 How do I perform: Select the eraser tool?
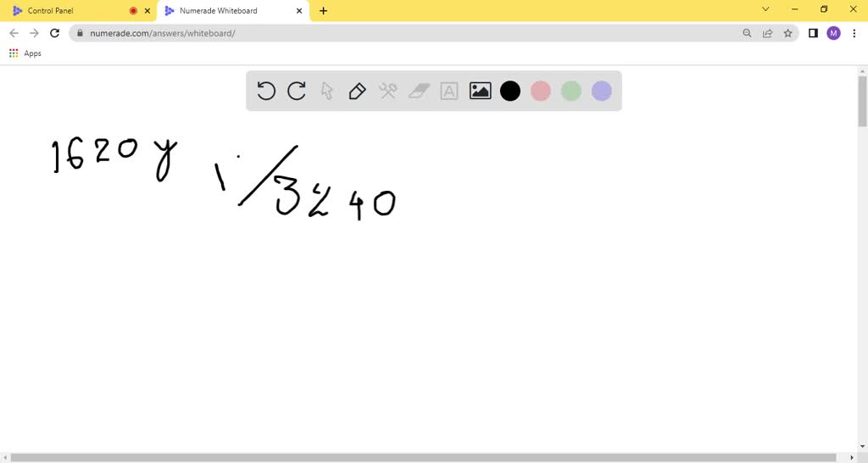(419, 91)
